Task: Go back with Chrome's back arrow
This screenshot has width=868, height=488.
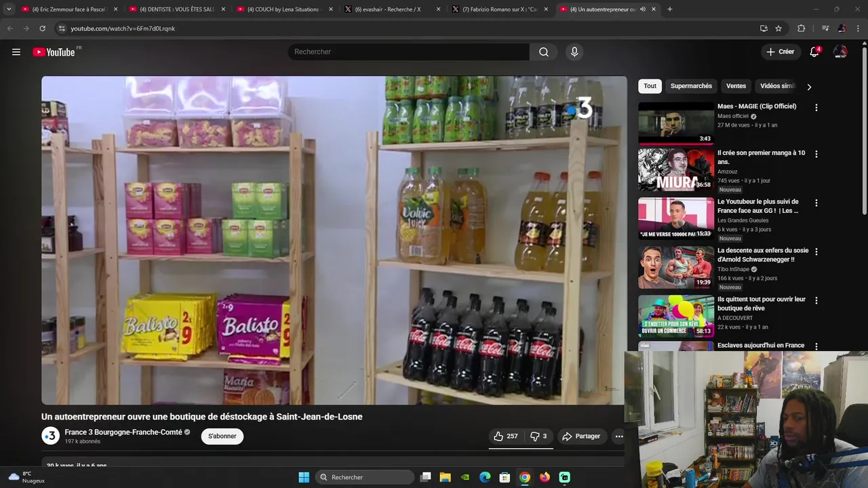Action: tap(9, 28)
